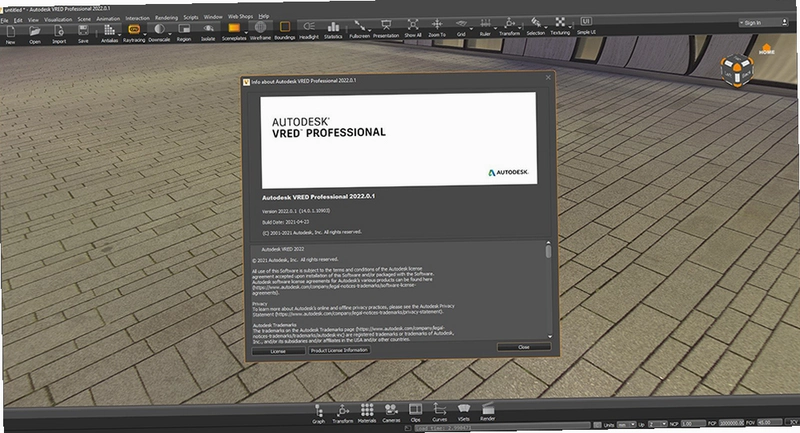Screen dimensions: 800x433
Task: Click the Close button in info dialog
Action: click(524, 347)
